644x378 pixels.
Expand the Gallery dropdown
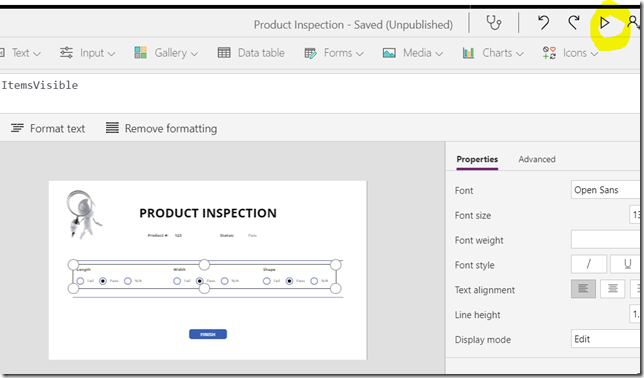pyautogui.click(x=166, y=53)
